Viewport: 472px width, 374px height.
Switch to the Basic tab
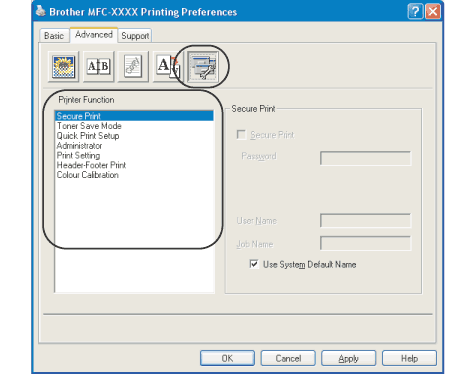[54, 36]
